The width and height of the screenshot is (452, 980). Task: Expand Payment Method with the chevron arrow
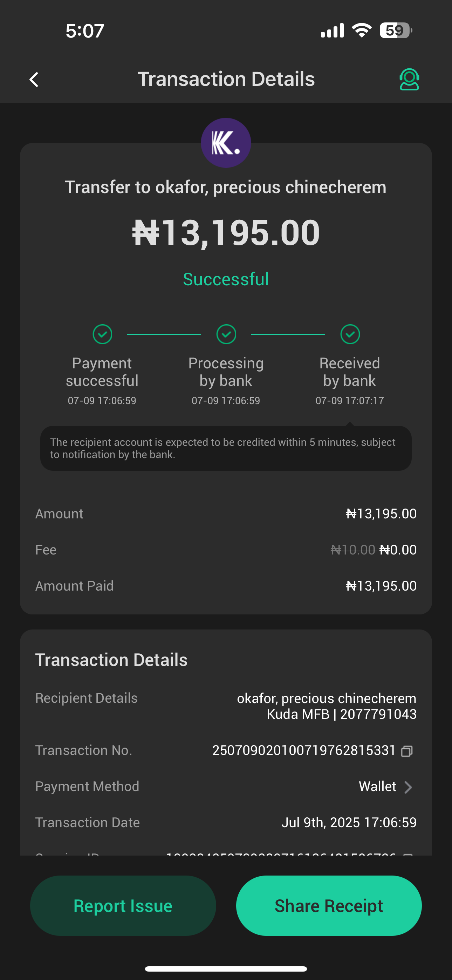pos(408,787)
